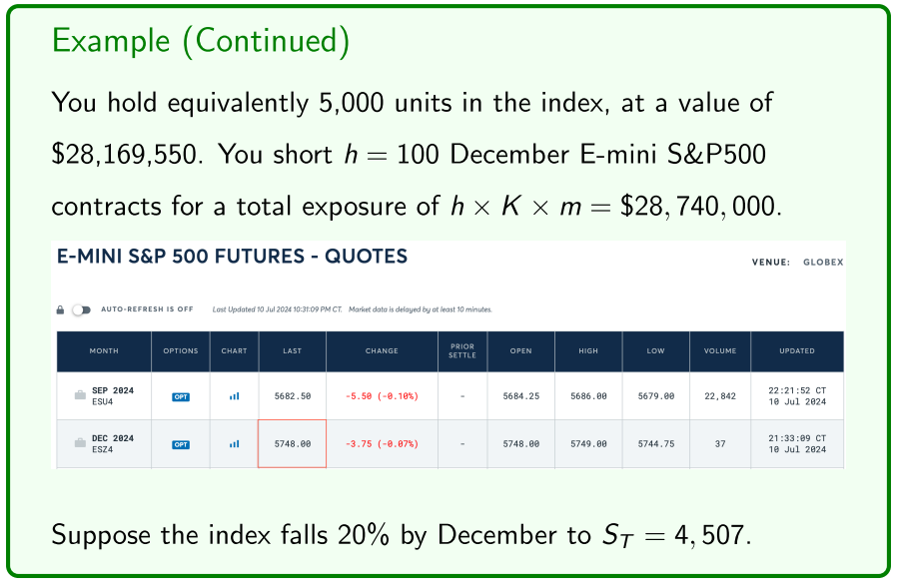Viewport: 897px width, 588px height.
Task: Select the GLOBEX venue option
Action: tap(824, 263)
